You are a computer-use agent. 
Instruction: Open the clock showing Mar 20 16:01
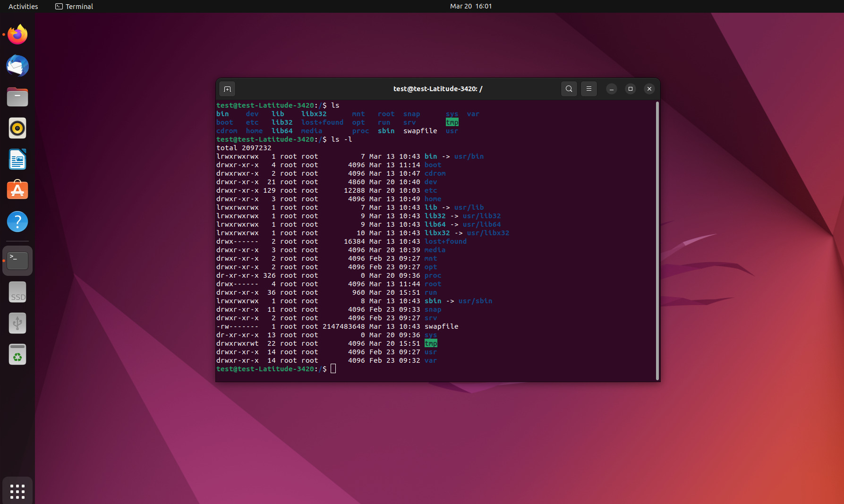coord(471,6)
